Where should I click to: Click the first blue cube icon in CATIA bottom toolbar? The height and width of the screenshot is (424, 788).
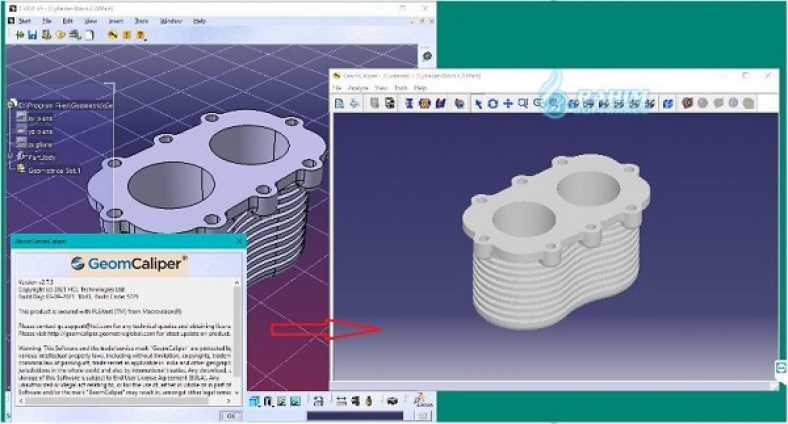(254, 401)
